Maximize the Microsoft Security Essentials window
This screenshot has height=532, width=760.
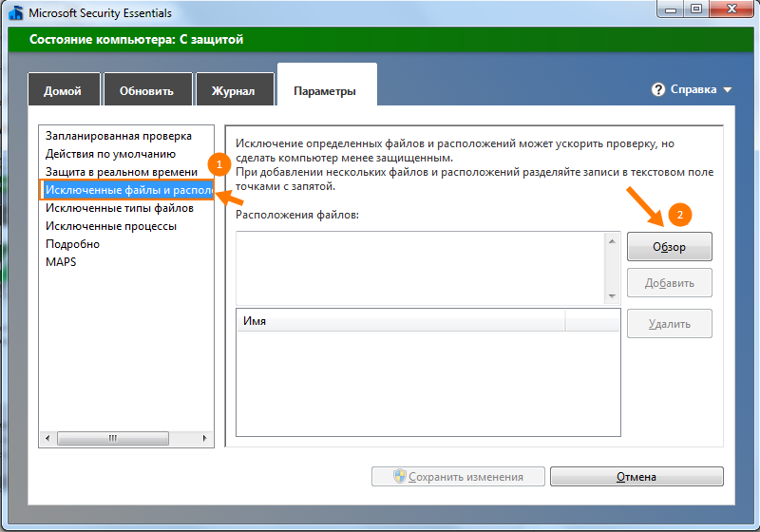(696, 9)
